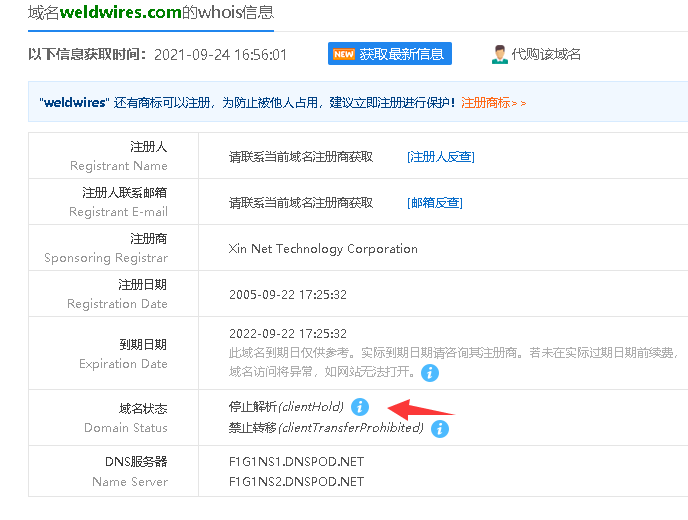Select the F1G1NS2.DNSPOD.NET name server

point(296,481)
